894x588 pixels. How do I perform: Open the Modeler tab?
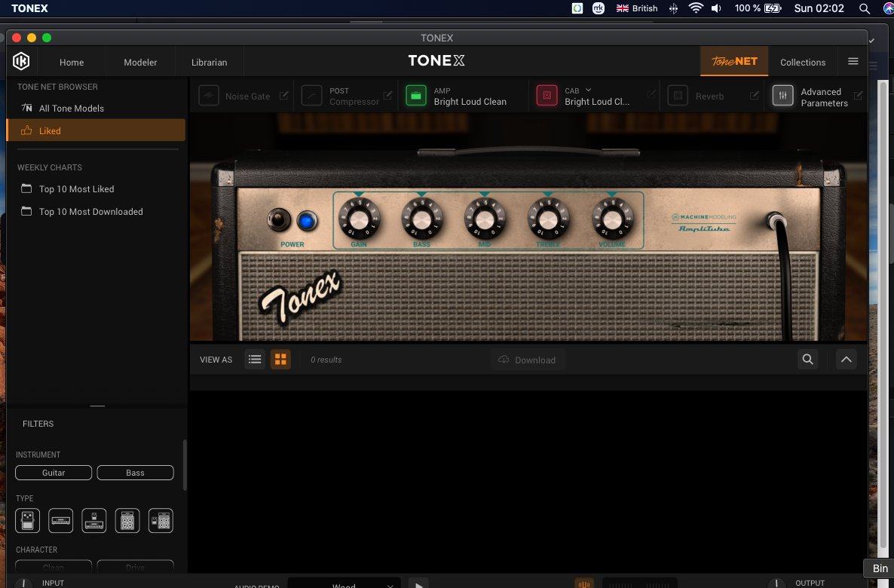click(x=140, y=63)
